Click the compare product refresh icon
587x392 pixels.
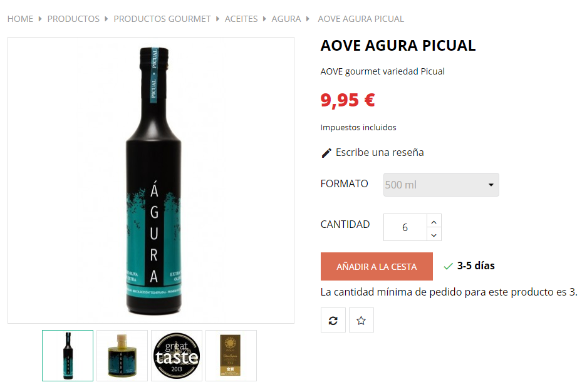tap(333, 320)
